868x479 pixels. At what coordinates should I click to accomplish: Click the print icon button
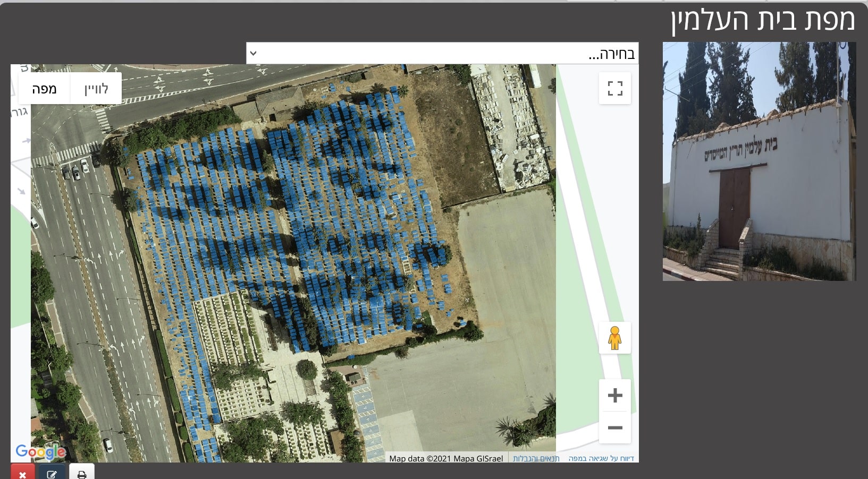pyautogui.click(x=82, y=474)
